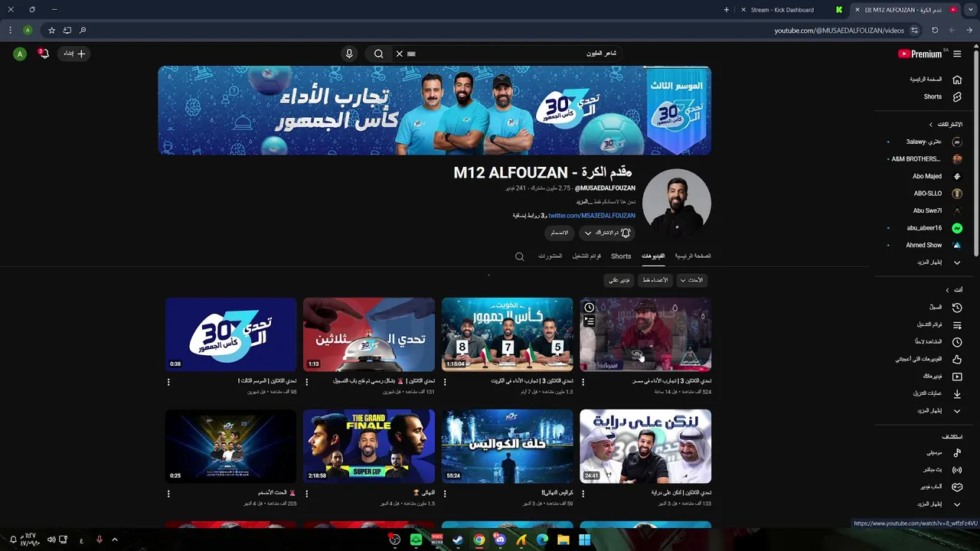The image size is (980, 551).
Task: Toggle the taskbar volume speaker icon
Action: [x=51, y=540]
